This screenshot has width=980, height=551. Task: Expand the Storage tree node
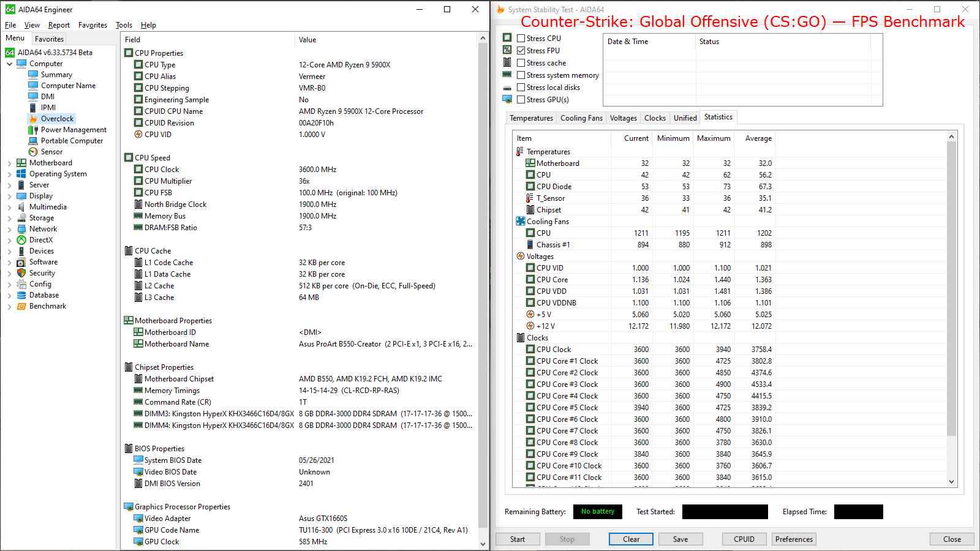[x=10, y=219]
